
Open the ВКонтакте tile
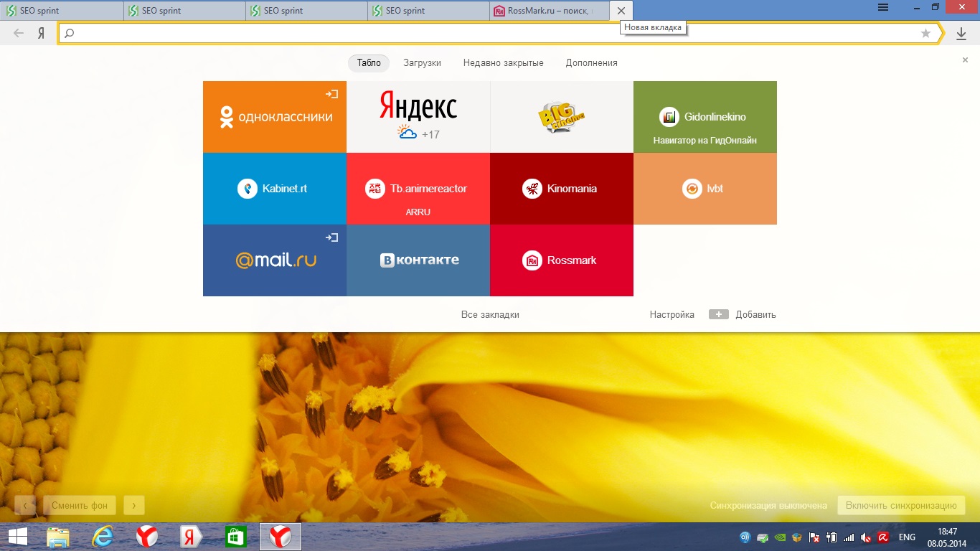point(418,260)
